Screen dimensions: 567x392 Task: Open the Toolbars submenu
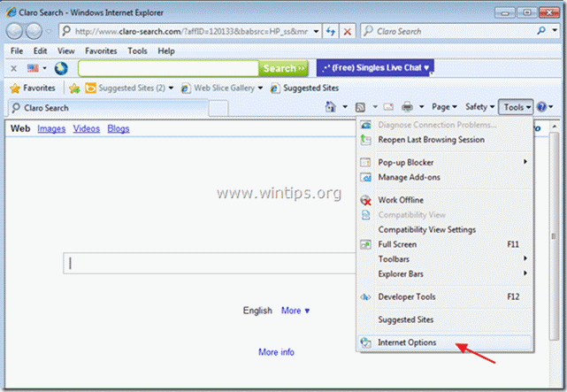pos(445,259)
